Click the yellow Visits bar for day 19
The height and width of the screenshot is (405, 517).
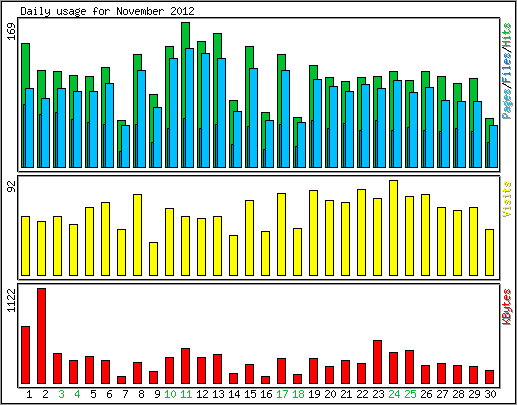pyautogui.click(x=314, y=233)
